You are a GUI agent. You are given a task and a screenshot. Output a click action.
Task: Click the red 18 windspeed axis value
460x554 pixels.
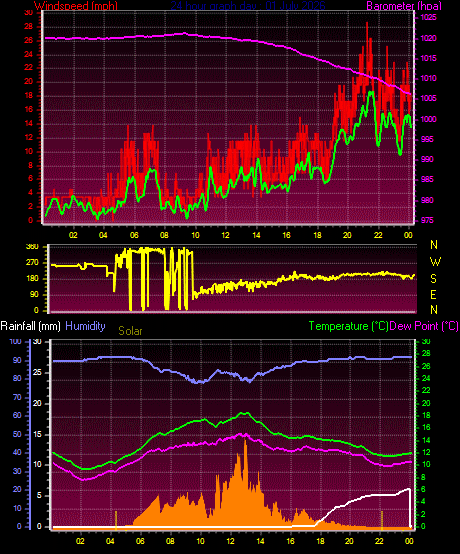tap(29, 96)
